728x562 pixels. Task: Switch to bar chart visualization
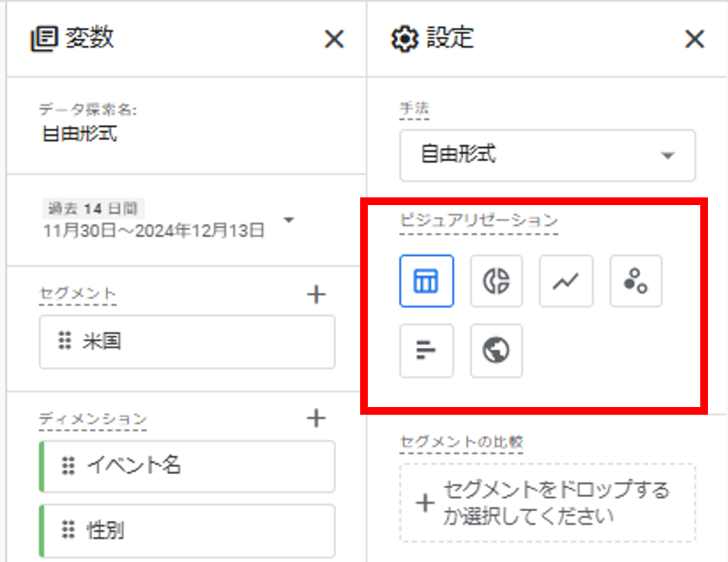[x=426, y=350]
